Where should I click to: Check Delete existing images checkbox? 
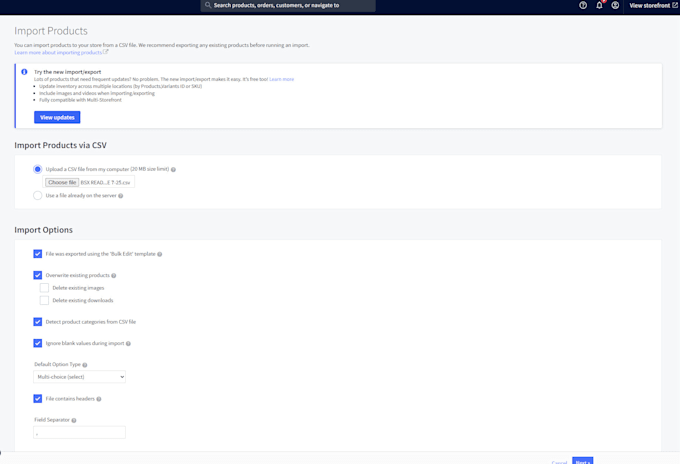pyautogui.click(x=44, y=288)
